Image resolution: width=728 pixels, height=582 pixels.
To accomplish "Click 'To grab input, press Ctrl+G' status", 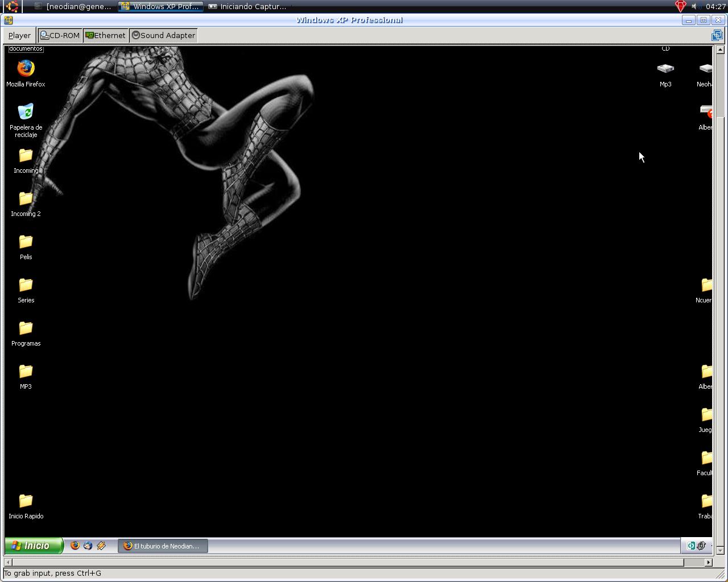I will point(53,573).
